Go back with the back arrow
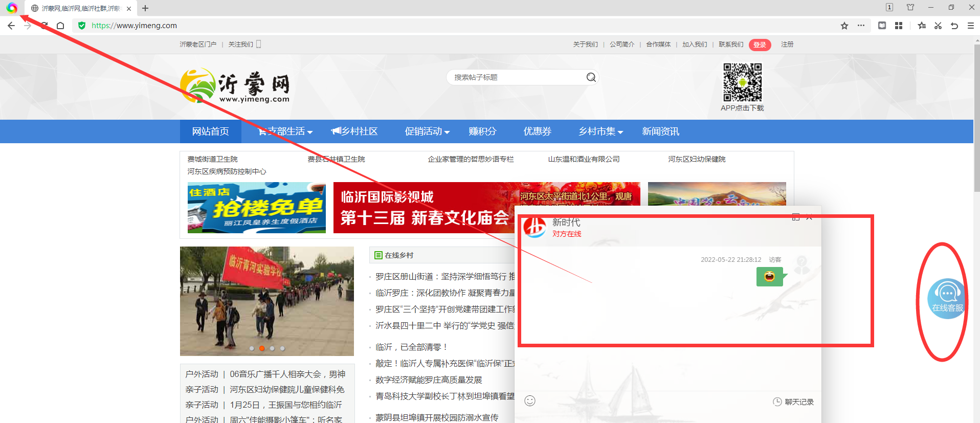Image resolution: width=980 pixels, height=423 pixels. (x=11, y=26)
